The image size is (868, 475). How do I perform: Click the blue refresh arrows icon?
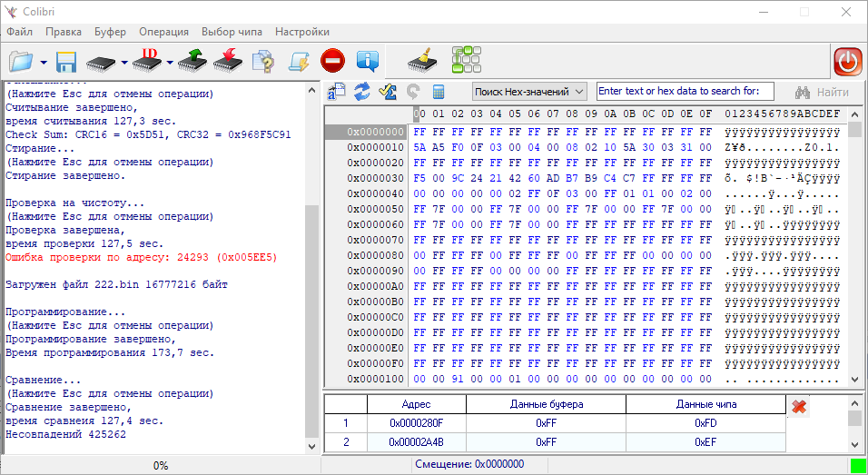[362, 92]
